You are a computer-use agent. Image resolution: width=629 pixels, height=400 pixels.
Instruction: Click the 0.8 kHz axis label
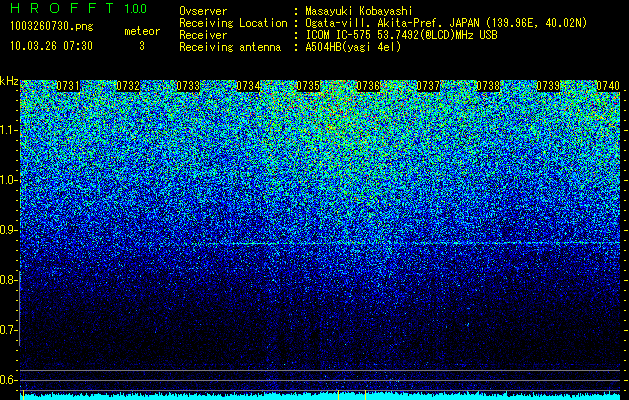9,280
